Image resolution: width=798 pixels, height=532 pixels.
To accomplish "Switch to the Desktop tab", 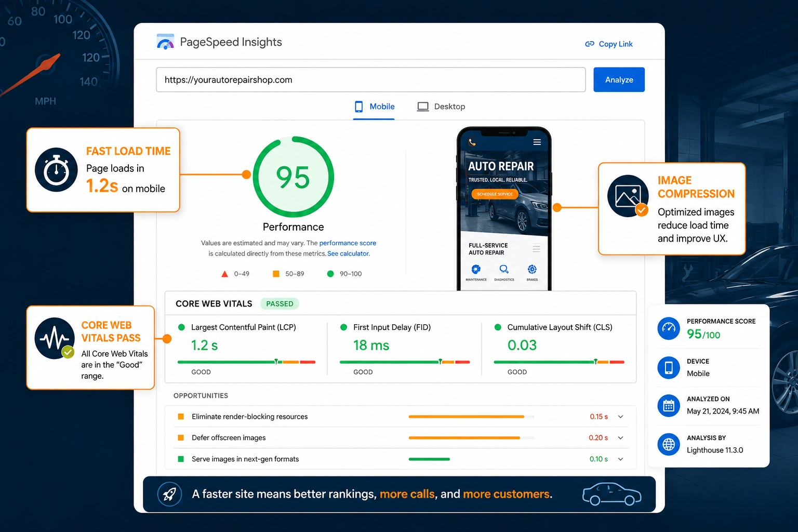I will pyautogui.click(x=441, y=107).
